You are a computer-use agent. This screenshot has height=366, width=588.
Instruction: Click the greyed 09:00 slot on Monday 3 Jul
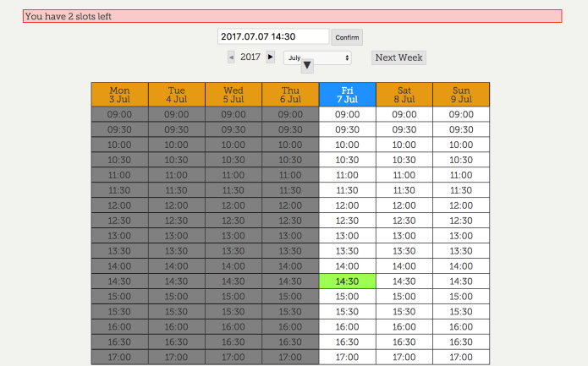point(119,115)
